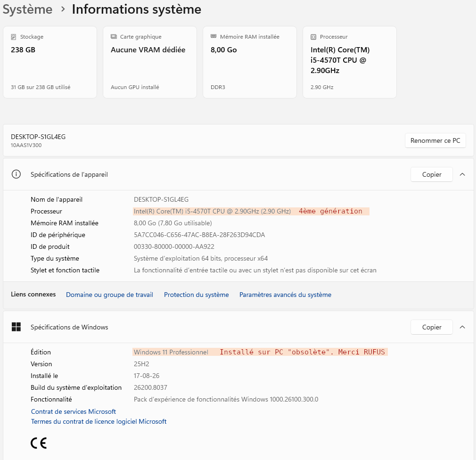The image size is (476, 460).
Task: Click the Windows logo beside Spécifications de Windows
Action: click(x=16, y=327)
